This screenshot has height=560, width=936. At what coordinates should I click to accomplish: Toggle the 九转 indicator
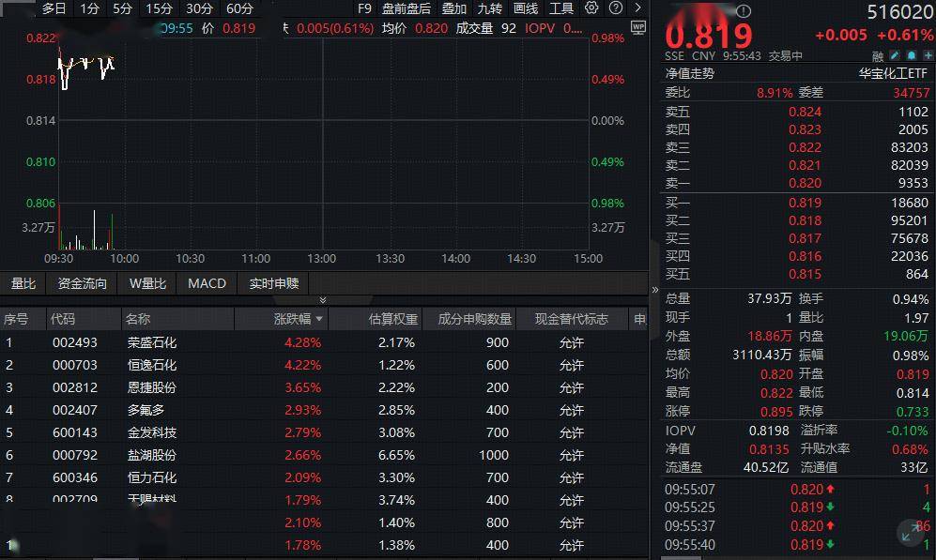[490, 8]
